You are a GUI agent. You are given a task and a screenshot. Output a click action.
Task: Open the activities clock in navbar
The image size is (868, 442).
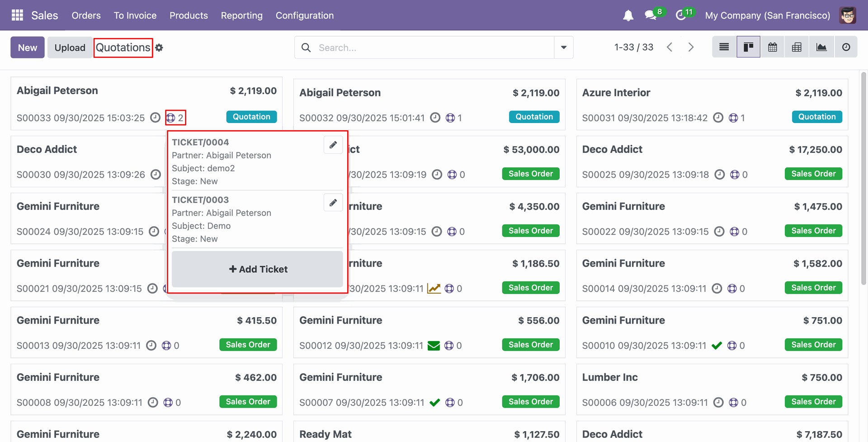pos(681,15)
